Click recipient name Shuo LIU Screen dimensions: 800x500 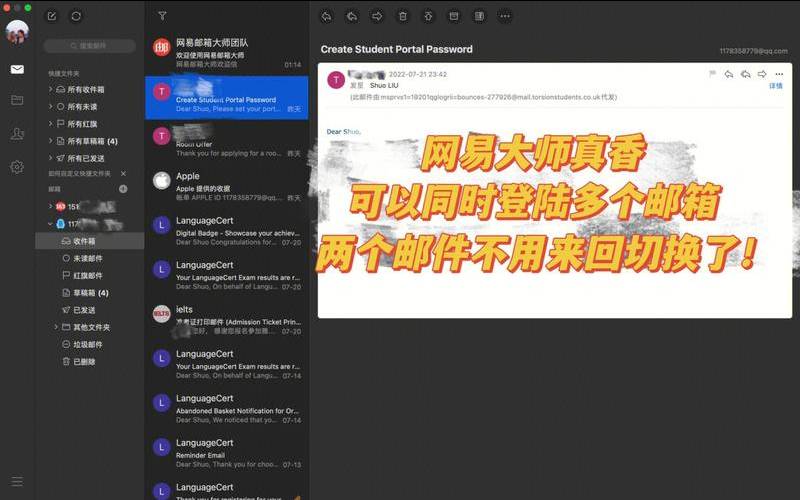point(384,85)
